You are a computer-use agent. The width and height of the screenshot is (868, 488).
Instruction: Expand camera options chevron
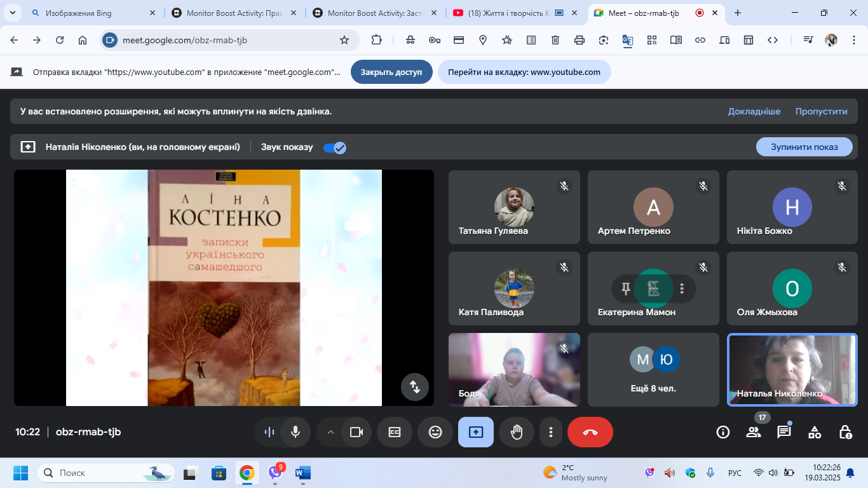330,432
